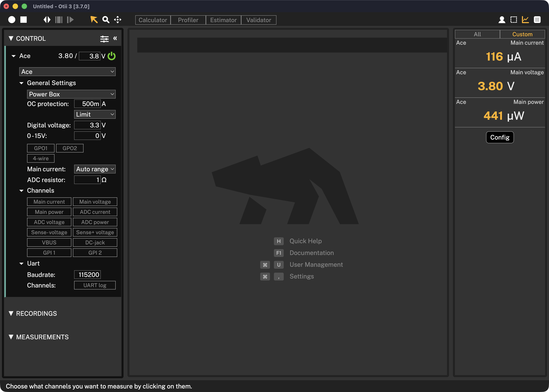
Task: Open the Profiler tab
Action: pyautogui.click(x=188, y=20)
